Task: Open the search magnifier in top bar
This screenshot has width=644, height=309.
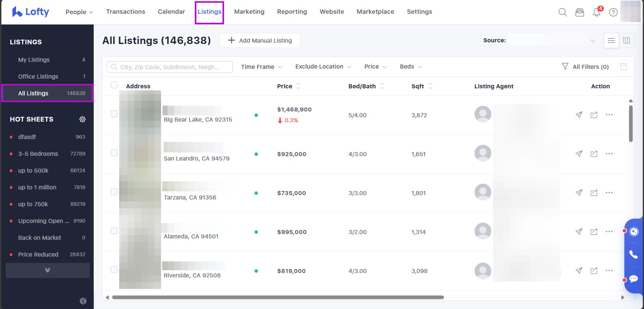Action: click(562, 12)
